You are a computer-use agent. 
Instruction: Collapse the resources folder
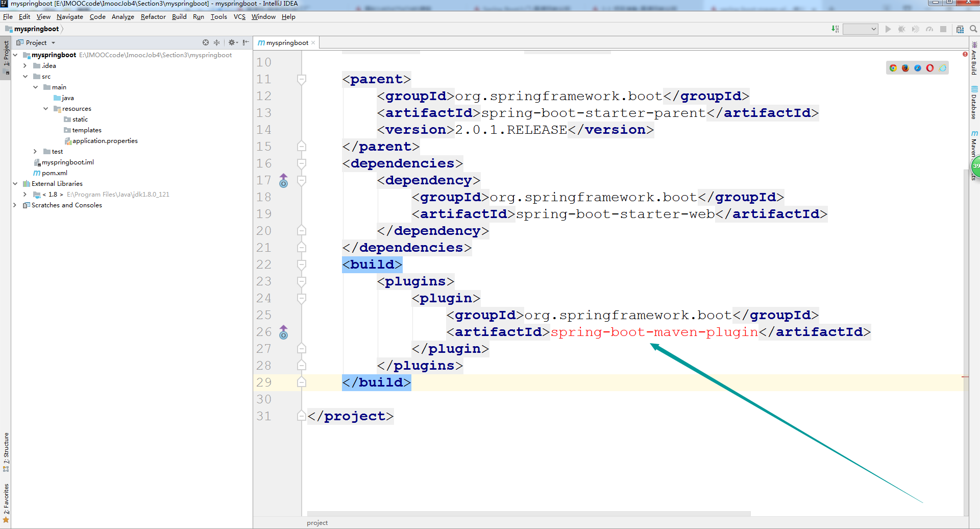click(45, 108)
